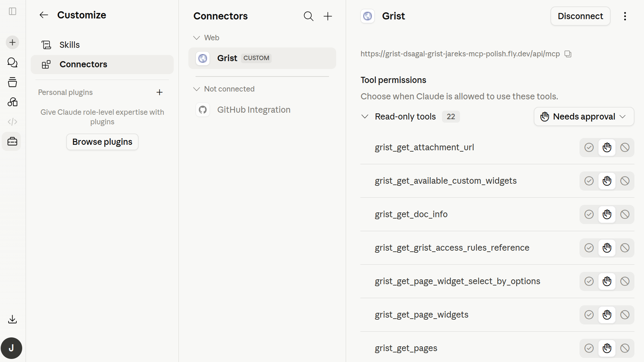Add a connector with plus icon
Viewport: 644px width, 362px height.
pyautogui.click(x=328, y=16)
